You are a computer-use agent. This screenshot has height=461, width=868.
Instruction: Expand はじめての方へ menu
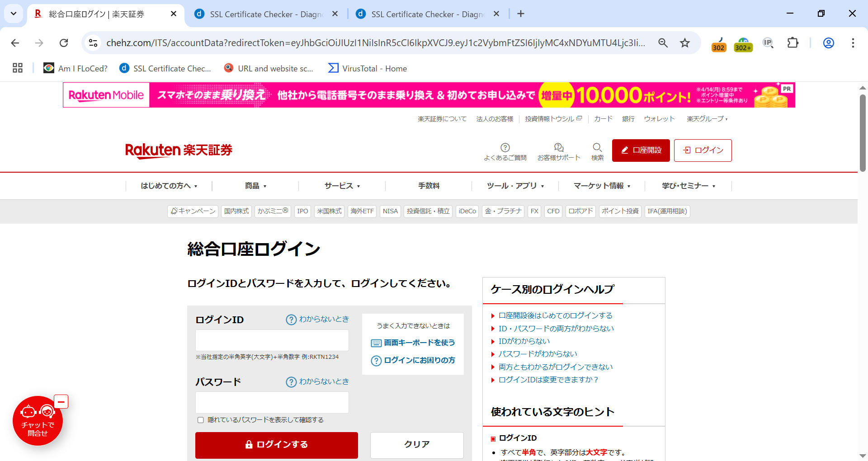tap(169, 186)
